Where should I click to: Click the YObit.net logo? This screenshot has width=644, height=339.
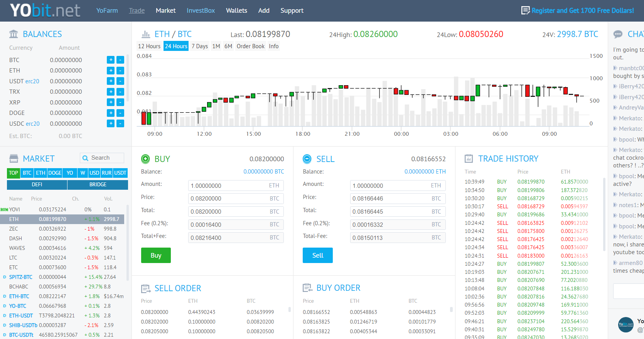click(45, 10)
